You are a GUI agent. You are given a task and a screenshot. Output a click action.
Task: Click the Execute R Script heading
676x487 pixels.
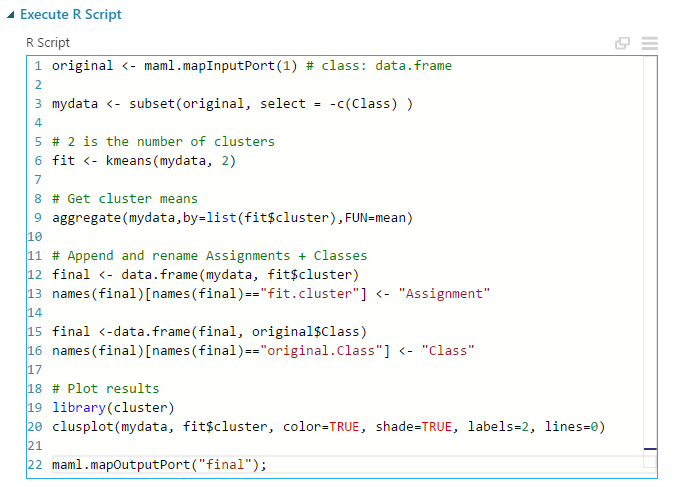pos(71,15)
